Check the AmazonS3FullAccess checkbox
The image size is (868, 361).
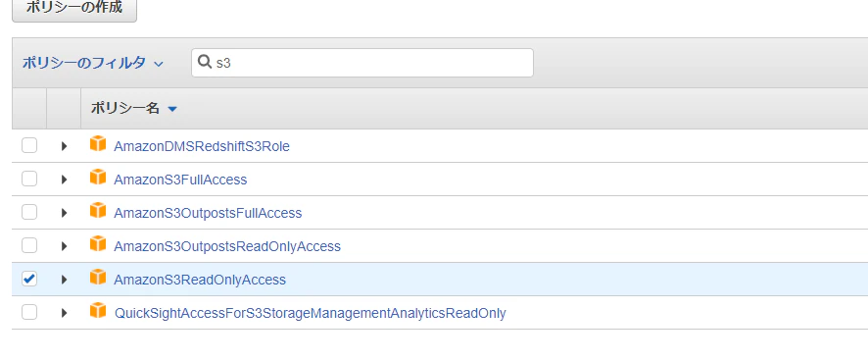coord(29,180)
